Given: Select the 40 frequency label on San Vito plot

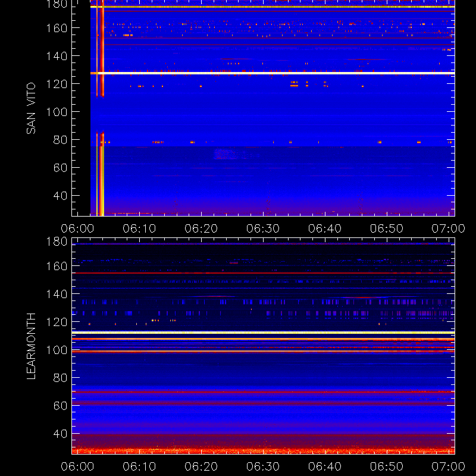Looking at the screenshot, I should [x=61, y=196].
